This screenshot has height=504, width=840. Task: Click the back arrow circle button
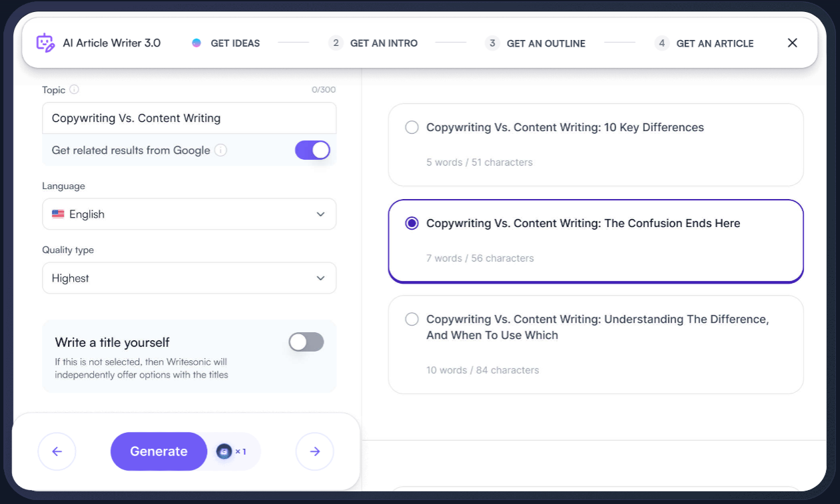[x=57, y=451]
